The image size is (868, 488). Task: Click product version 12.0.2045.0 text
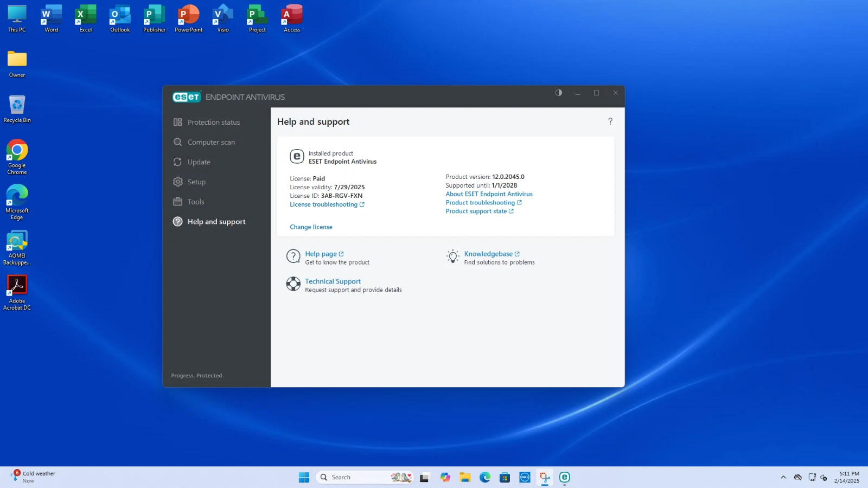(x=508, y=177)
